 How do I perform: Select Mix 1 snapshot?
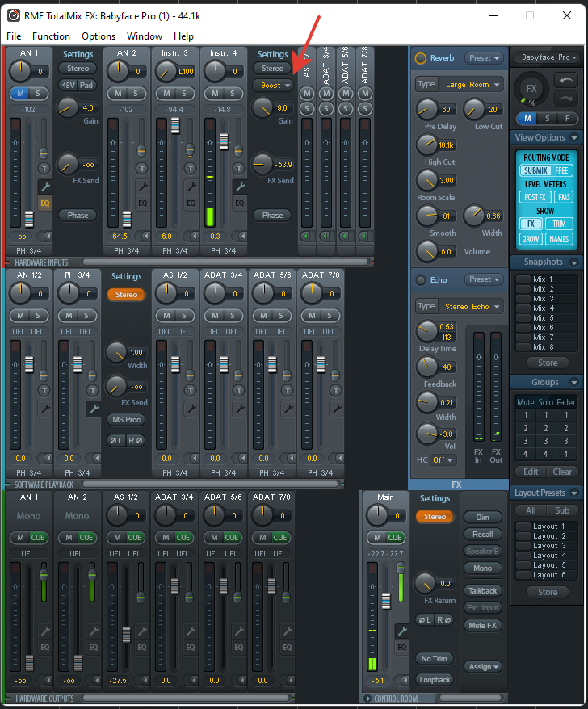tap(546, 279)
